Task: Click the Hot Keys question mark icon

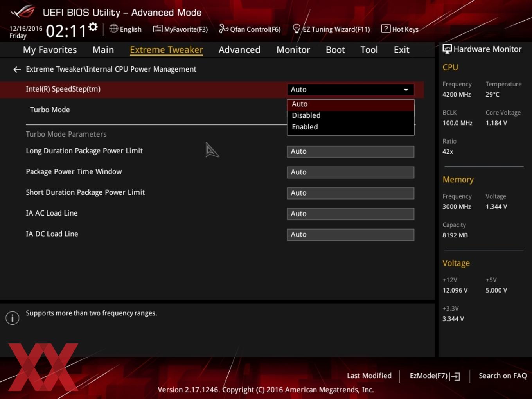Action: (386, 29)
